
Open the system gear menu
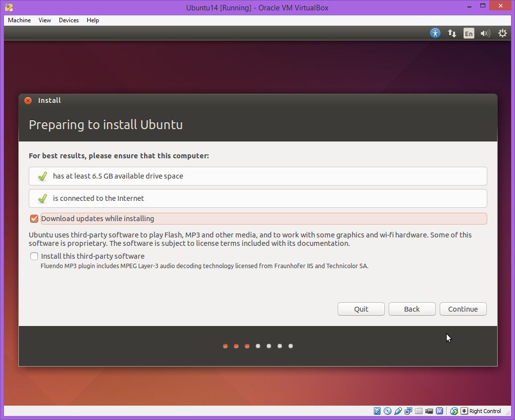click(x=502, y=33)
